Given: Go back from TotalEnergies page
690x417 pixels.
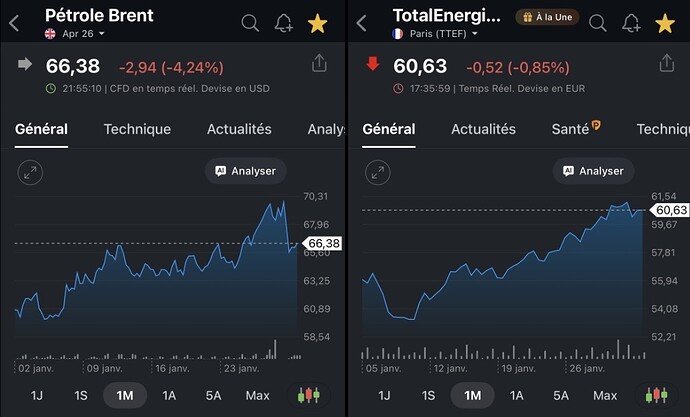Looking at the screenshot, I should pyautogui.click(x=362, y=23).
